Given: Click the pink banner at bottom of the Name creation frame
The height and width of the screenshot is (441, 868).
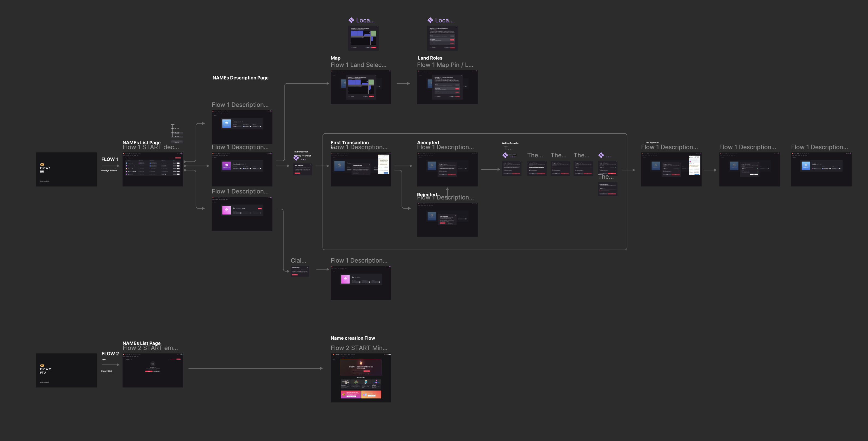Looking at the screenshot, I should pos(350,394).
